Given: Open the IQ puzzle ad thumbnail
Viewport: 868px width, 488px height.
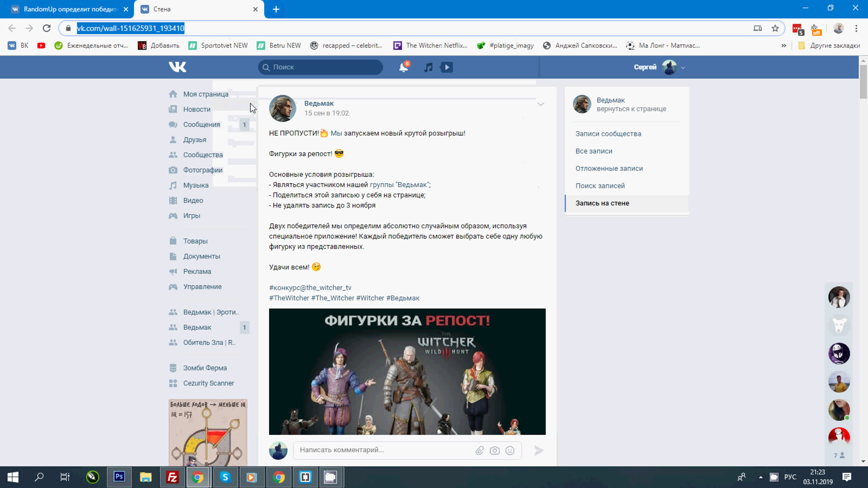Looking at the screenshot, I should pyautogui.click(x=208, y=433).
